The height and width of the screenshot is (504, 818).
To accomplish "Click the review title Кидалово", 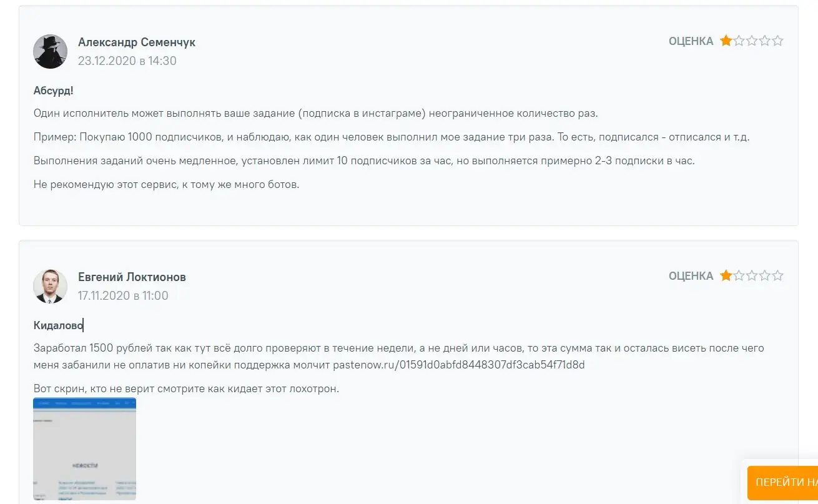I will click(58, 325).
